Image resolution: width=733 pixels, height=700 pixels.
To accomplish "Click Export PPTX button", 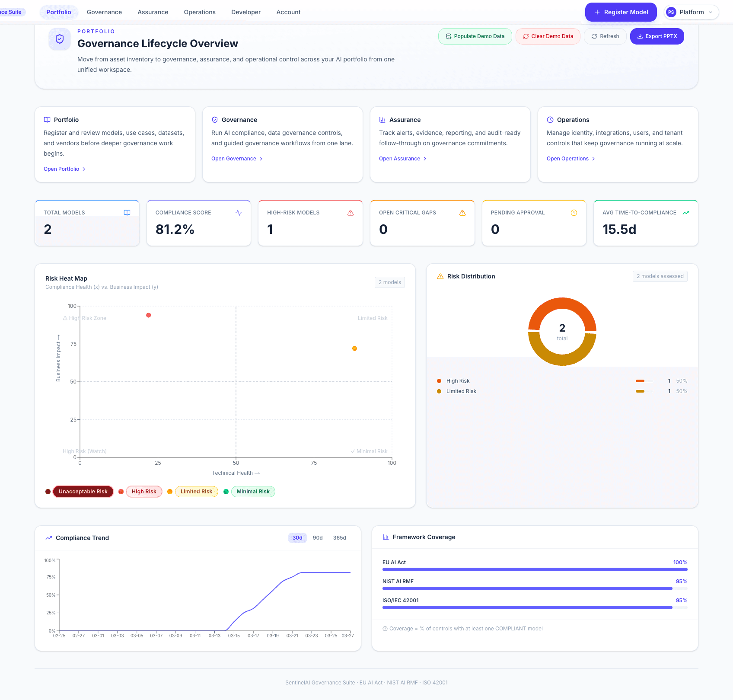I will pos(657,36).
